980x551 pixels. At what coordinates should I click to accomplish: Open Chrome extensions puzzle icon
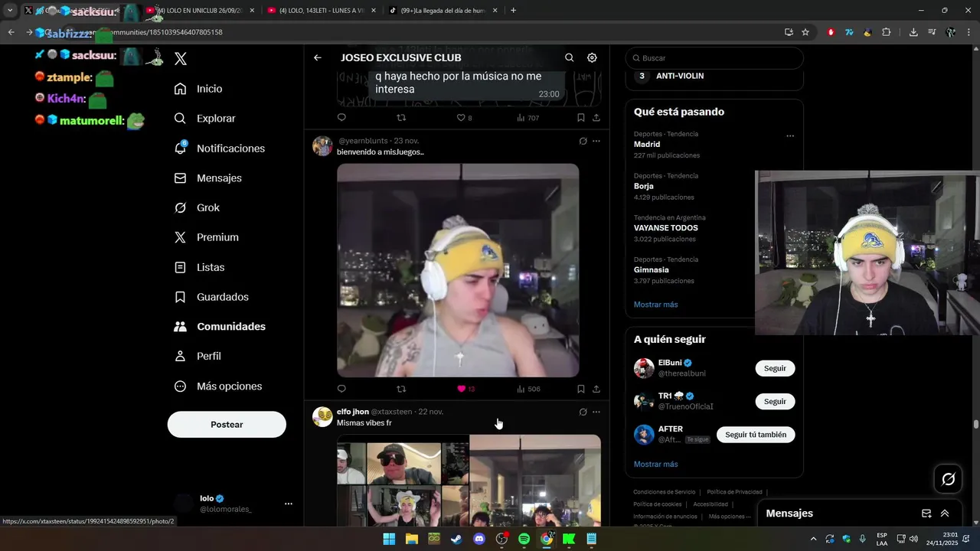887,32
